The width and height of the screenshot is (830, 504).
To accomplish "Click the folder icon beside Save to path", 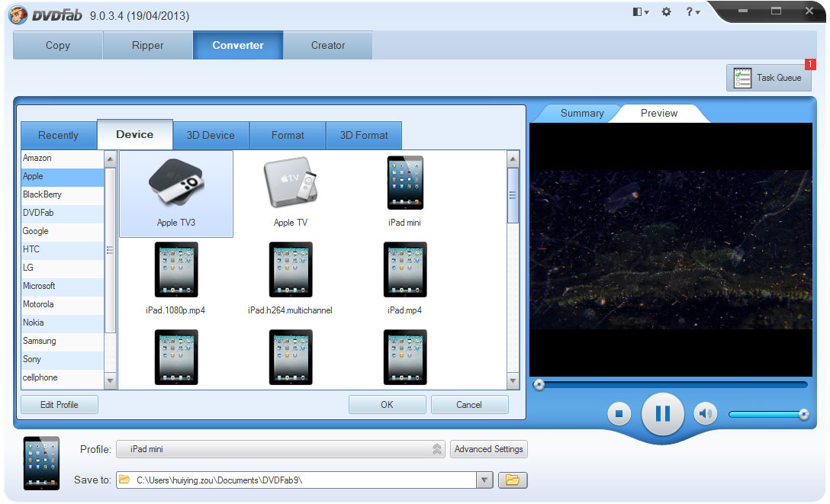I will tap(513, 480).
